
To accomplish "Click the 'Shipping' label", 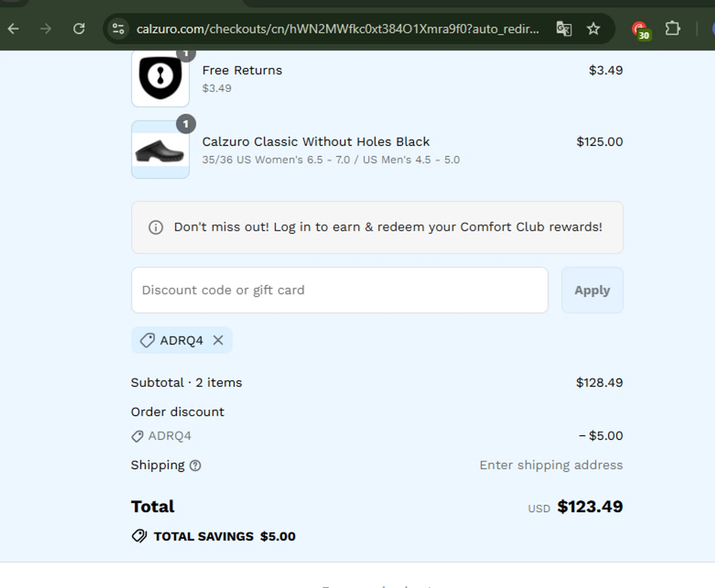I will click(158, 465).
